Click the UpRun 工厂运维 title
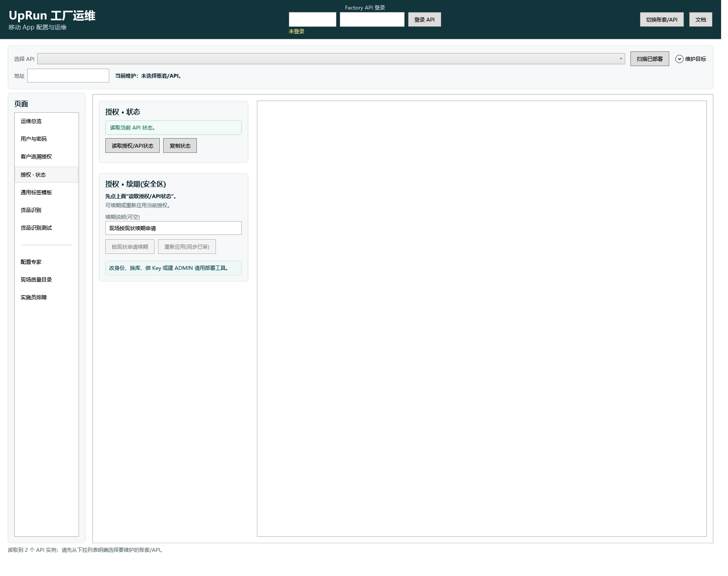Screen dimensions: 728x576 click(52, 16)
